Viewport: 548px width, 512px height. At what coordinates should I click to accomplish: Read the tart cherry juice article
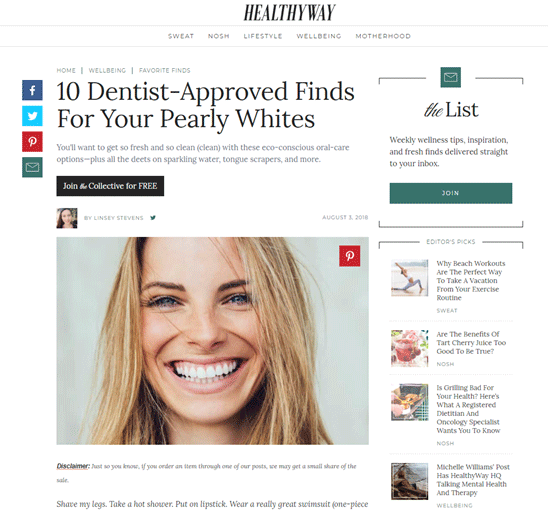pos(471,343)
